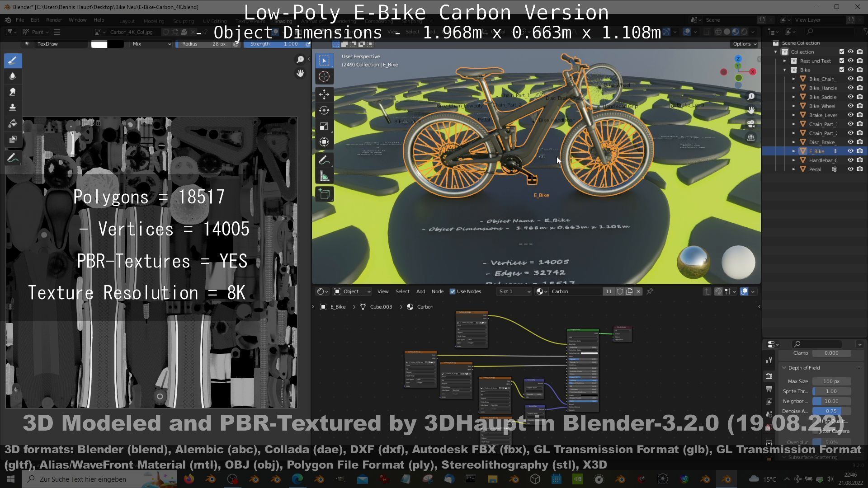Image resolution: width=868 pixels, height=488 pixels.
Task: Toggle the camera view icon in viewport
Action: point(751,124)
